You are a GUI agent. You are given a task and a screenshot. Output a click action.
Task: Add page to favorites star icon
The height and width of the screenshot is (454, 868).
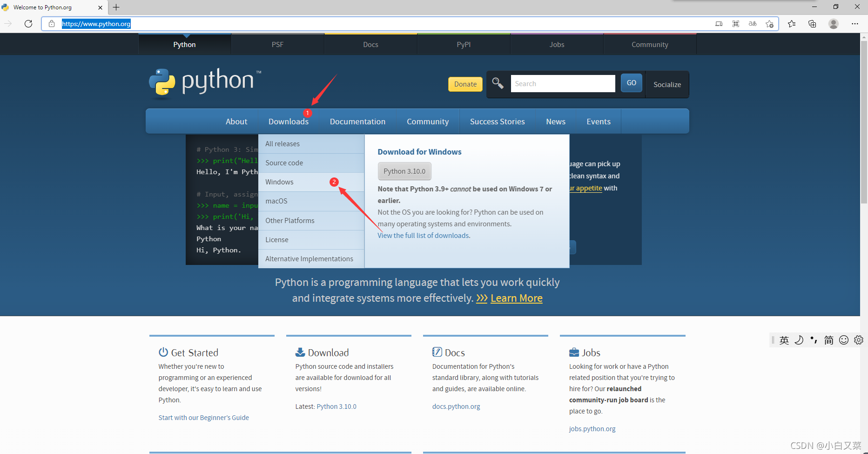point(769,24)
